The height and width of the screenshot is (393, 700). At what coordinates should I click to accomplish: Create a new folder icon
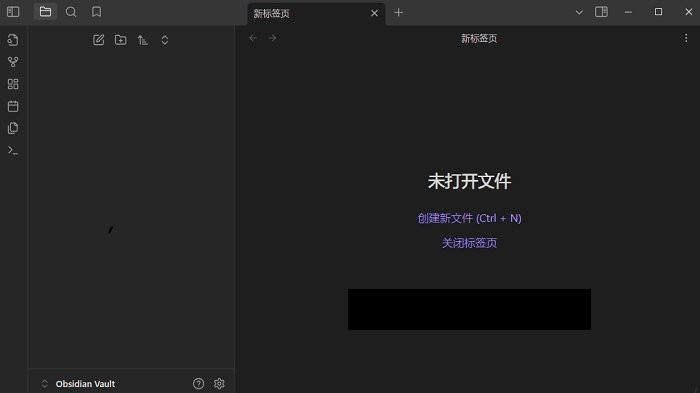point(121,40)
